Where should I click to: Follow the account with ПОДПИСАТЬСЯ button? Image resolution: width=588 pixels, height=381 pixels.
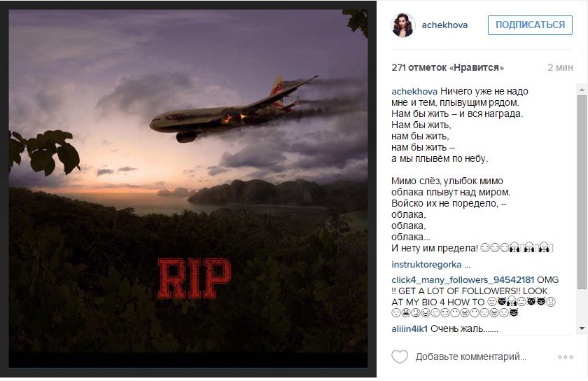tap(530, 25)
